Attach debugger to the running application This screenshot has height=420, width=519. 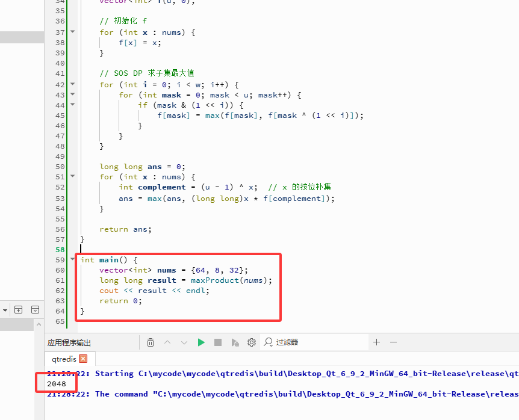235,342
